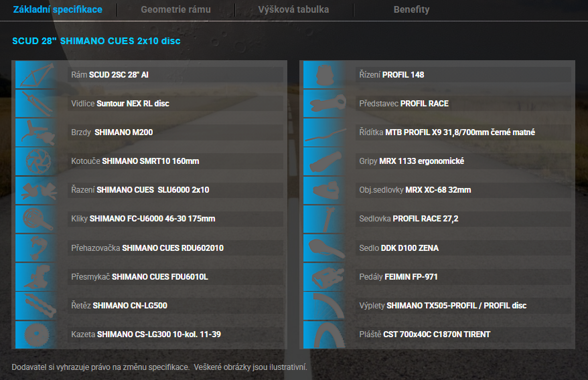Click the bike frame icon
The width and height of the screenshot is (588, 380).
[x=36, y=74]
